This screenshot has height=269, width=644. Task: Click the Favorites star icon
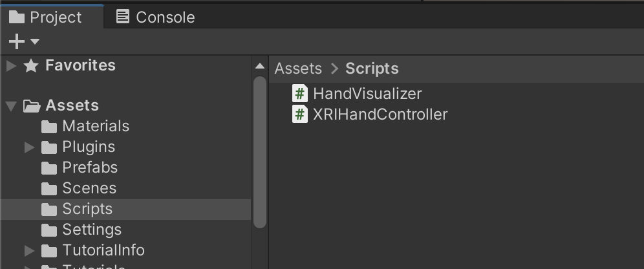[x=31, y=65]
